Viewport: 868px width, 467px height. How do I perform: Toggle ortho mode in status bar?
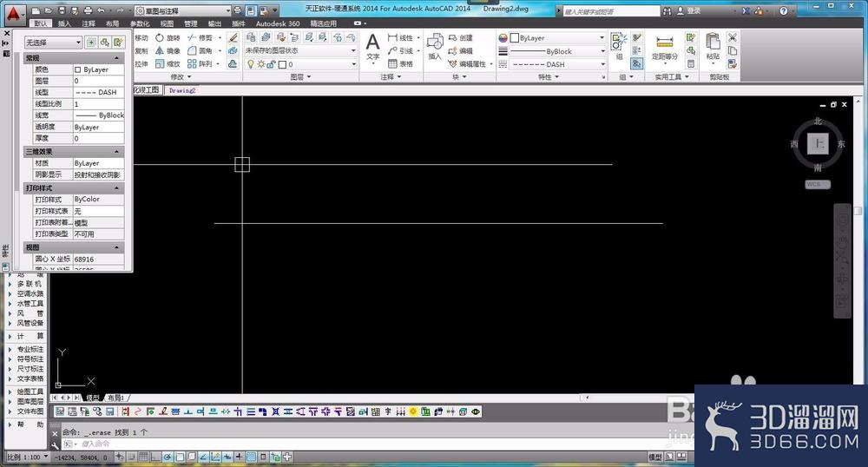click(155, 457)
